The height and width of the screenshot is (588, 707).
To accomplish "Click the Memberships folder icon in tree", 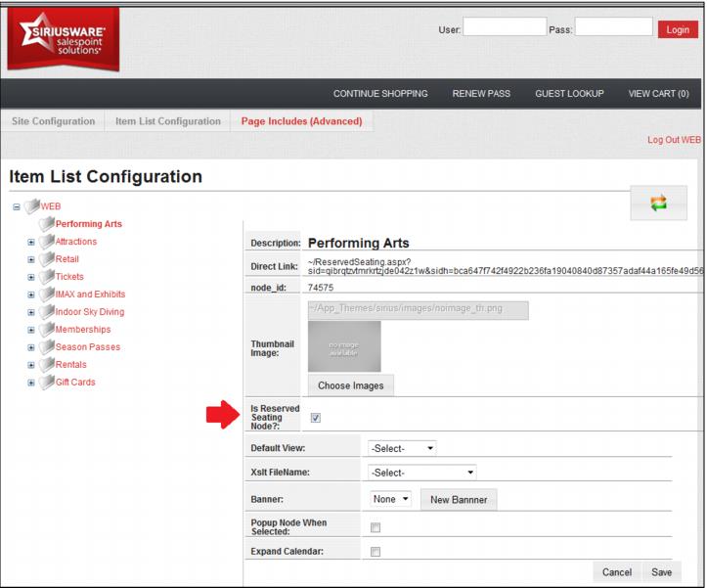I will 46,330.
